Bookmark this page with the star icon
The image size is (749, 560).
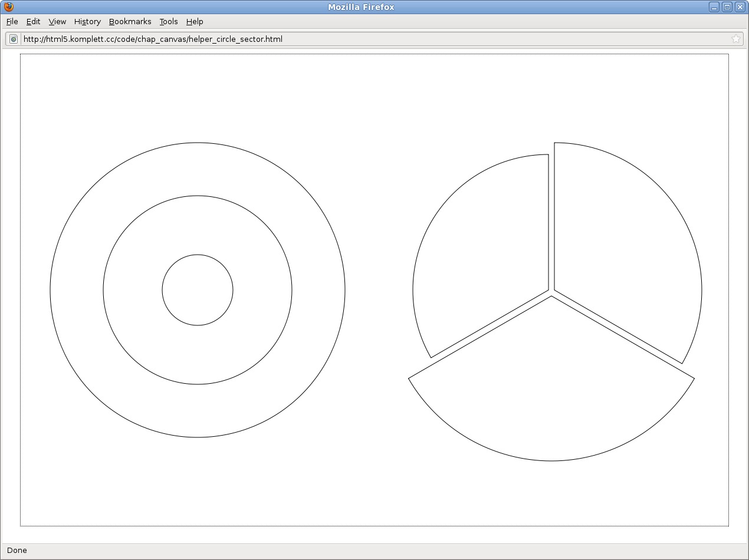click(x=735, y=39)
